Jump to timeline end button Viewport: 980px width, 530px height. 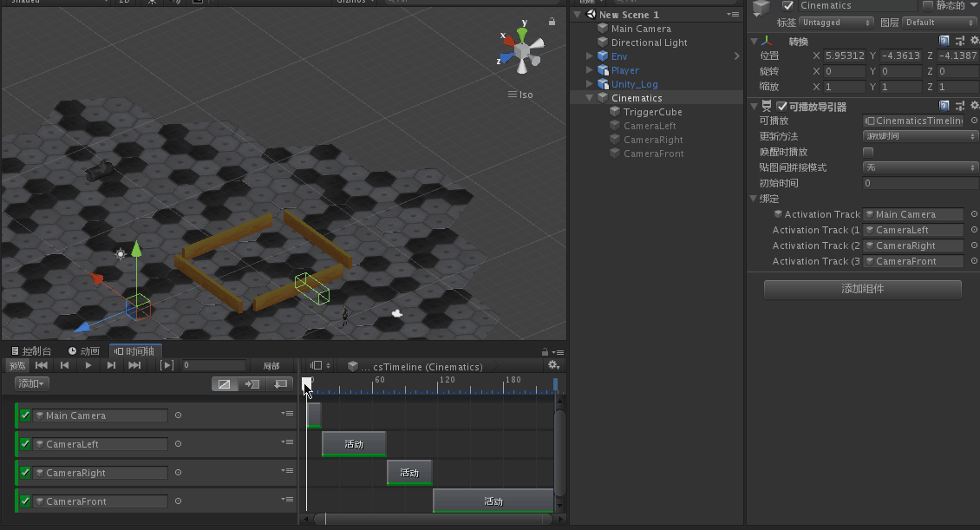click(134, 366)
